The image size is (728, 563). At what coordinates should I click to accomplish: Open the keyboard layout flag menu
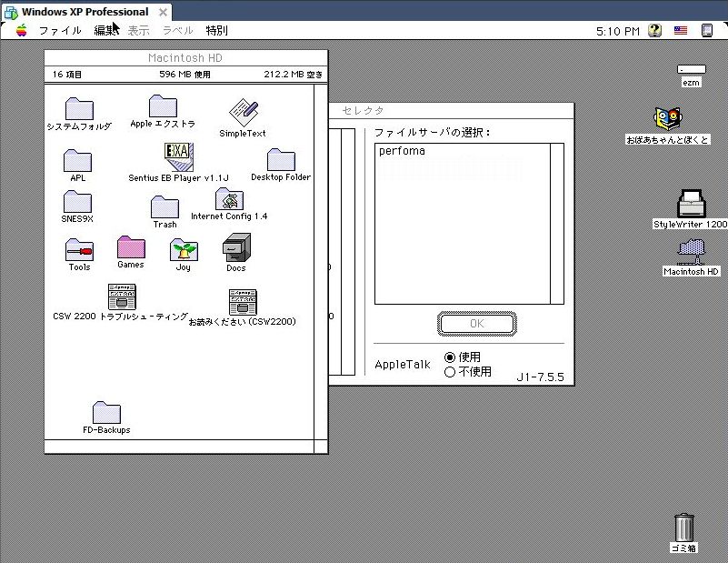click(x=681, y=31)
